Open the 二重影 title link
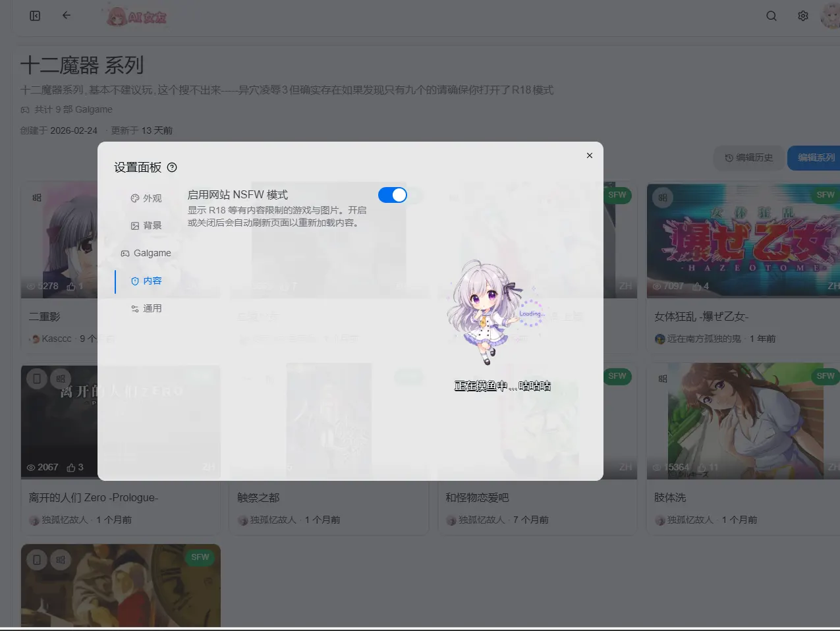Viewport: 840px width, 631px height. 45,317
